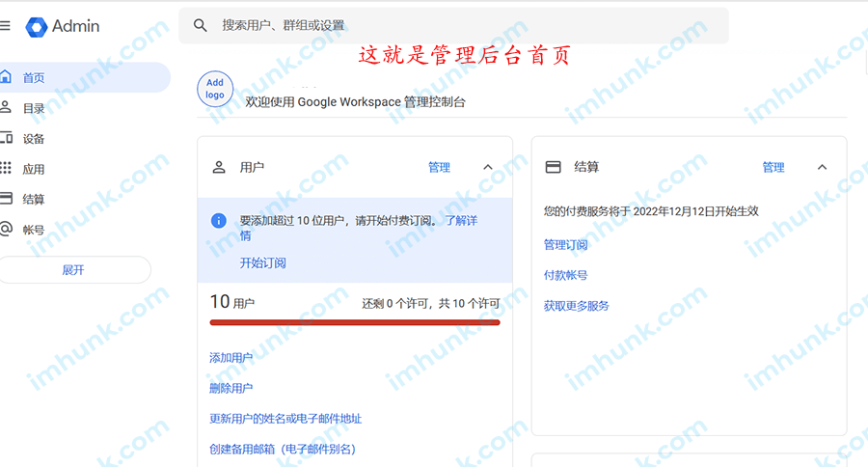
Task: Focus the search users, groups or settings field
Action: point(453,25)
